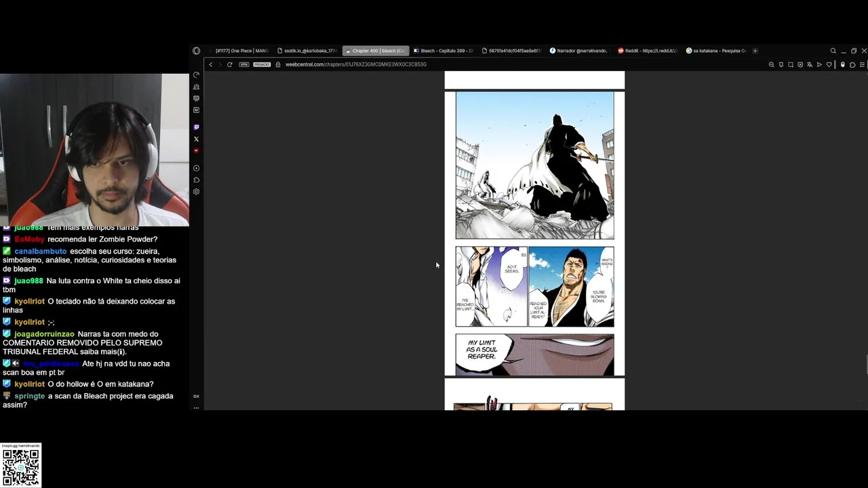Switch to the Bleach Capítulo 399 tab
The height and width of the screenshot is (488, 868).
tap(443, 51)
